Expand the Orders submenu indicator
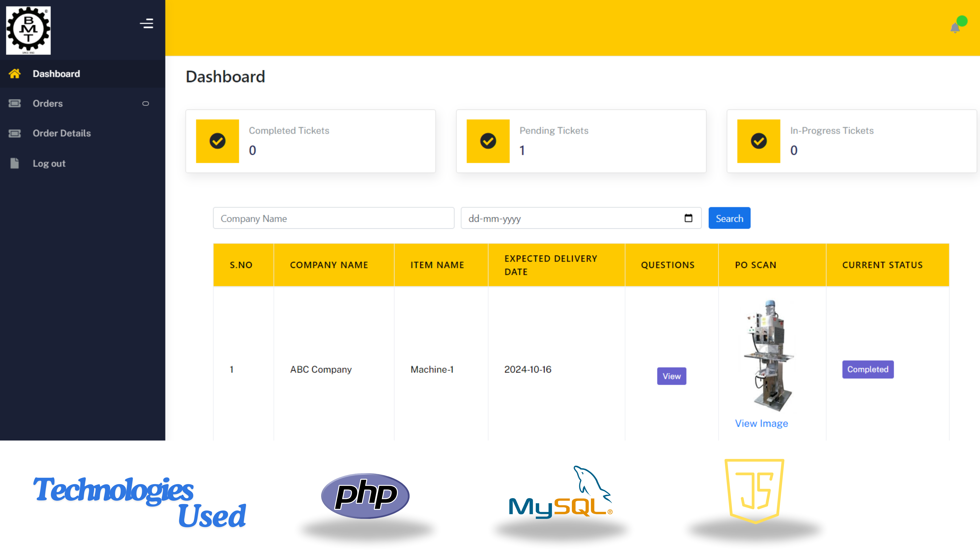Image resolution: width=980 pixels, height=551 pixels. click(x=145, y=104)
